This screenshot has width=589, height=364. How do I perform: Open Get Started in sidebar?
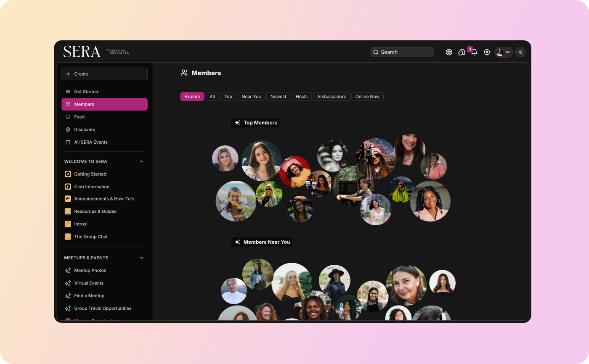[x=104, y=92]
